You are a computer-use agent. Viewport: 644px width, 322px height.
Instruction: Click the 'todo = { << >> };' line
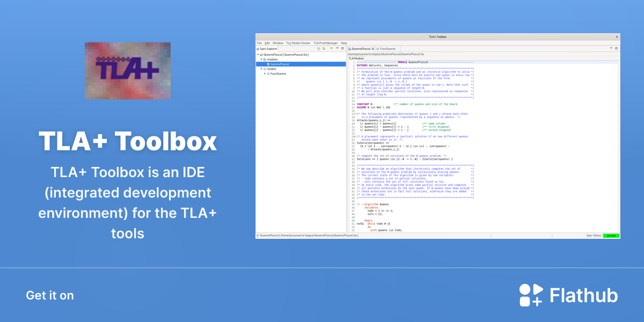pyautogui.click(x=381, y=210)
